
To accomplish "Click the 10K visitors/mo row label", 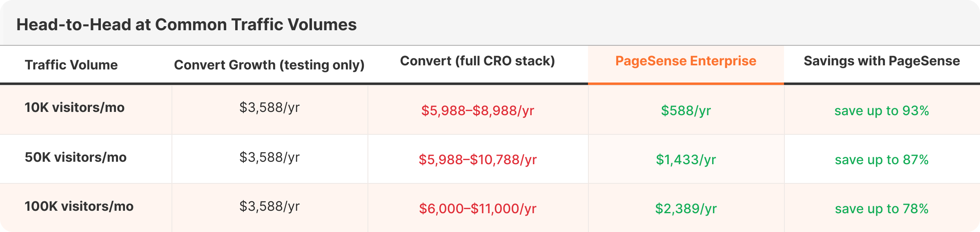I will [75, 107].
